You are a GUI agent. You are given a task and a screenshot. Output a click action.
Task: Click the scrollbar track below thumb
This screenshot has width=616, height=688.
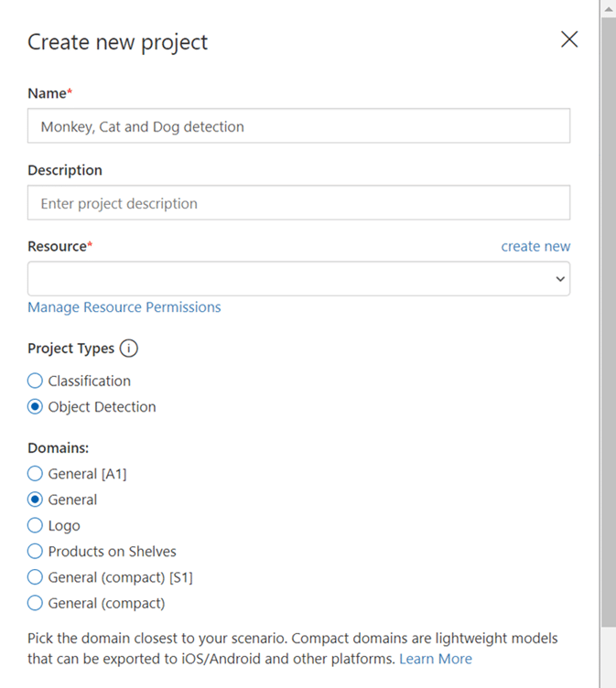tap(609, 657)
